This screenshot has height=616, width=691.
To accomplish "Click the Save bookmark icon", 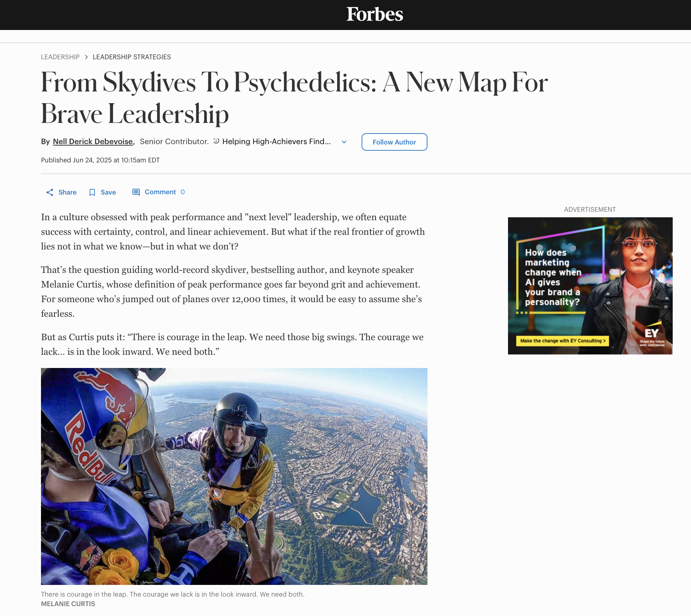I will point(92,192).
